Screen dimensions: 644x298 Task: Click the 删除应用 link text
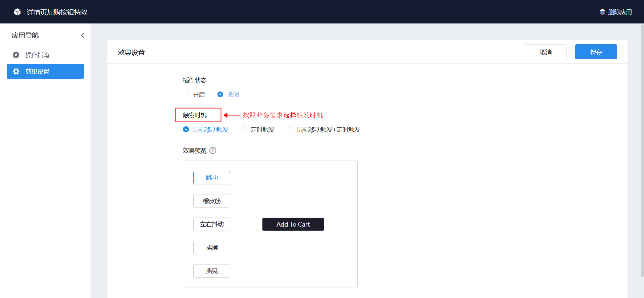point(620,12)
